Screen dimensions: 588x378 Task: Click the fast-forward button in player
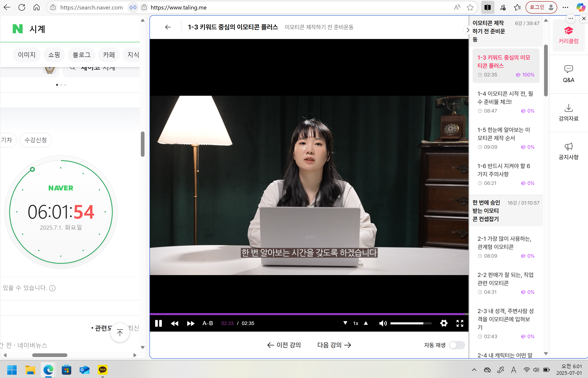[x=191, y=323]
